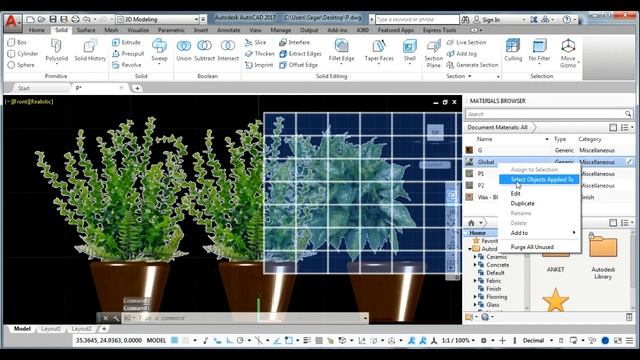Click the library Home button
The width and height of the screenshot is (640, 360).
tap(471, 223)
